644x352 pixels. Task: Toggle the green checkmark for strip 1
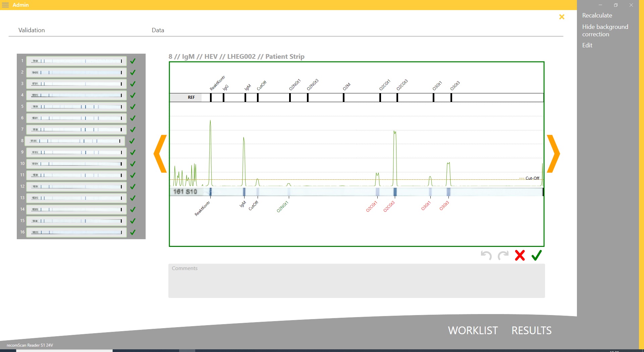[133, 61]
